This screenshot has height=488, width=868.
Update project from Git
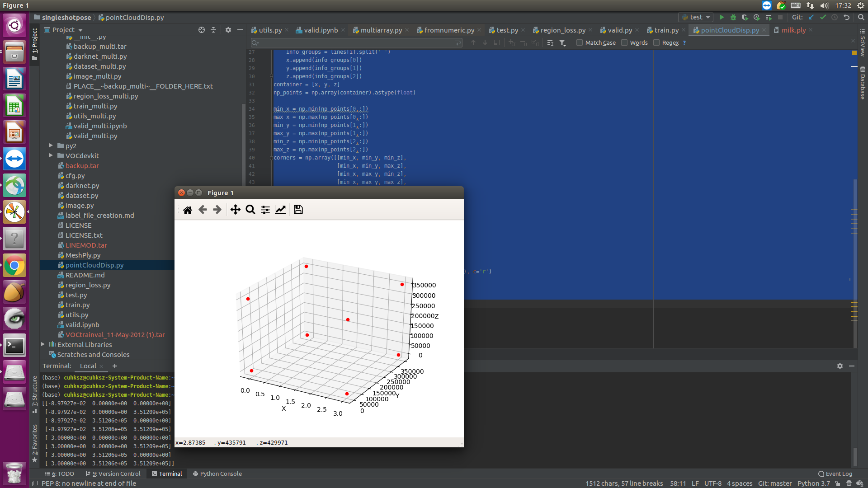tap(811, 17)
